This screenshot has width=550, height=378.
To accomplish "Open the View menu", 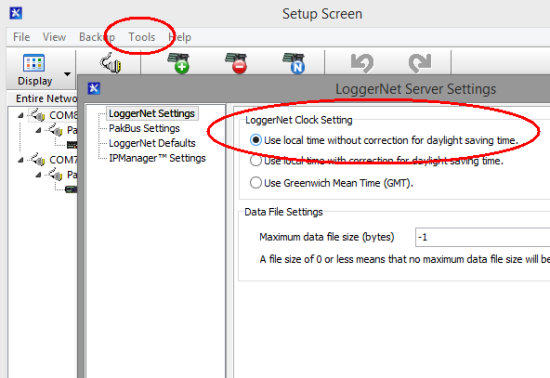I will [x=54, y=37].
